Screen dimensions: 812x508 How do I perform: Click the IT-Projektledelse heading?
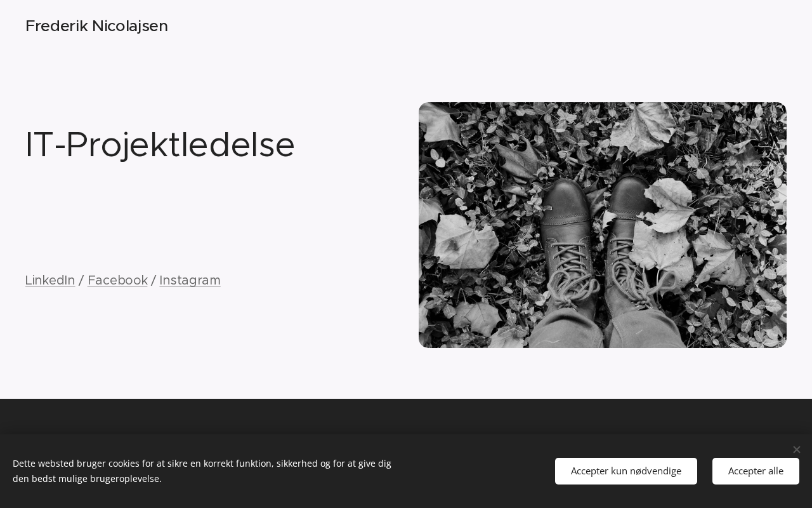(160, 145)
